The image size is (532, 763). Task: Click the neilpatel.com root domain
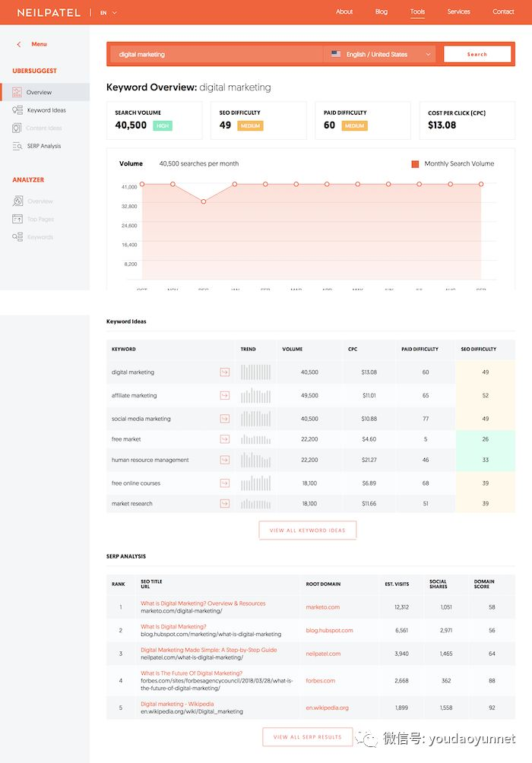tap(323, 654)
